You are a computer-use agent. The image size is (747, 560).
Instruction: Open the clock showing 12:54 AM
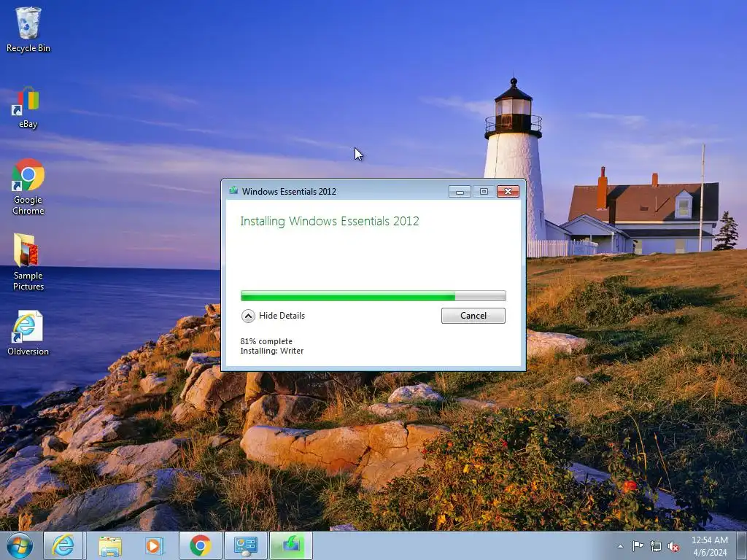[709, 545]
